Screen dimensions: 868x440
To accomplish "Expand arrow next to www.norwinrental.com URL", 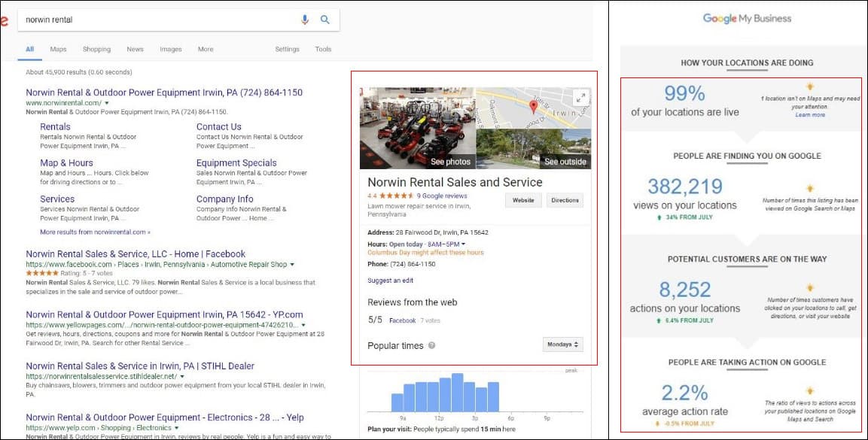I will [x=107, y=103].
